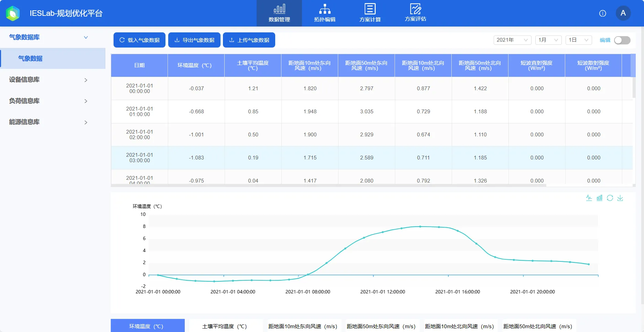Click the IESLab-规划优化平台 title
Screen dimensions: 644x332
[66, 13]
